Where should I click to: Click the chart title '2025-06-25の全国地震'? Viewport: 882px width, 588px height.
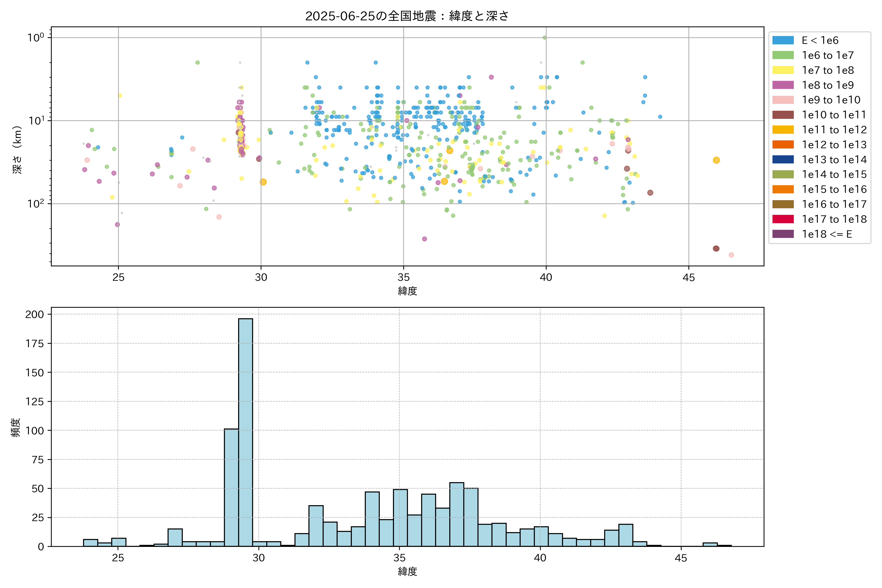click(x=407, y=16)
